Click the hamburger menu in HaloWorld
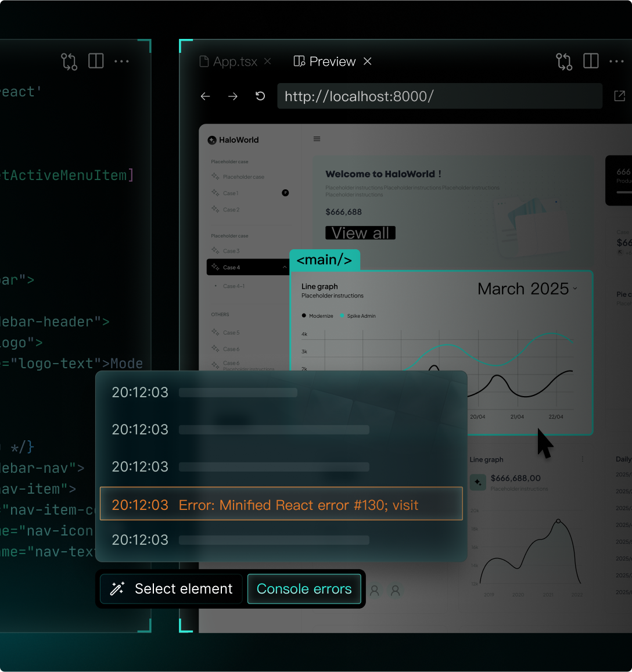632x672 pixels. (317, 139)
